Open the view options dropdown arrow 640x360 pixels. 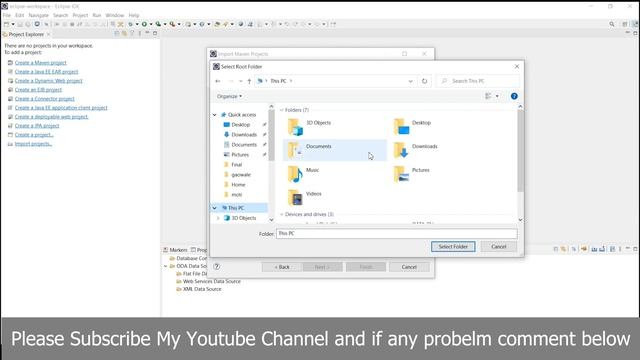(x=497, y=96)
